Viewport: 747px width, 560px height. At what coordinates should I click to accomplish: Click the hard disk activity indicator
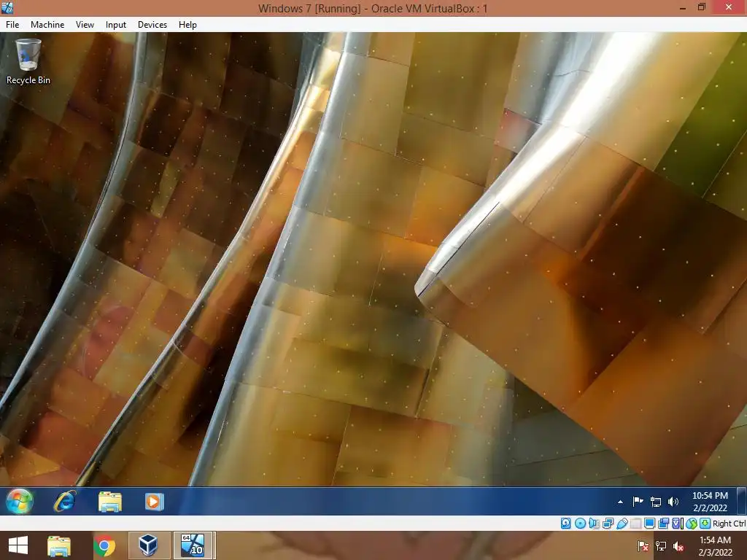coord(565,524)
